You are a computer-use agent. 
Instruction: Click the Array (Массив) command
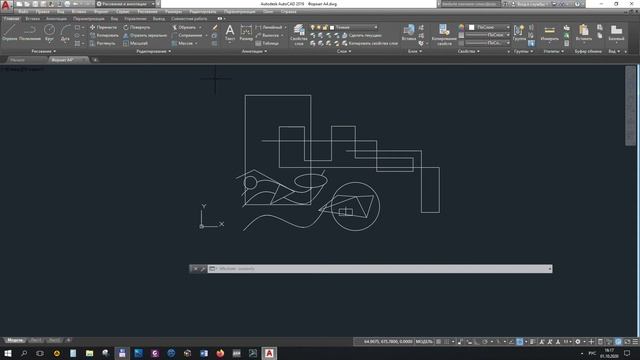coord(182,43)
